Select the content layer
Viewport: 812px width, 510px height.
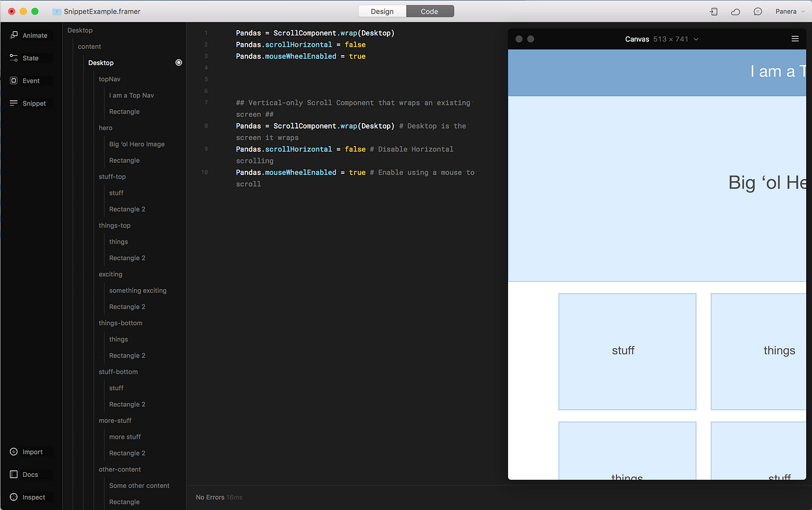[x=89, y=46]
